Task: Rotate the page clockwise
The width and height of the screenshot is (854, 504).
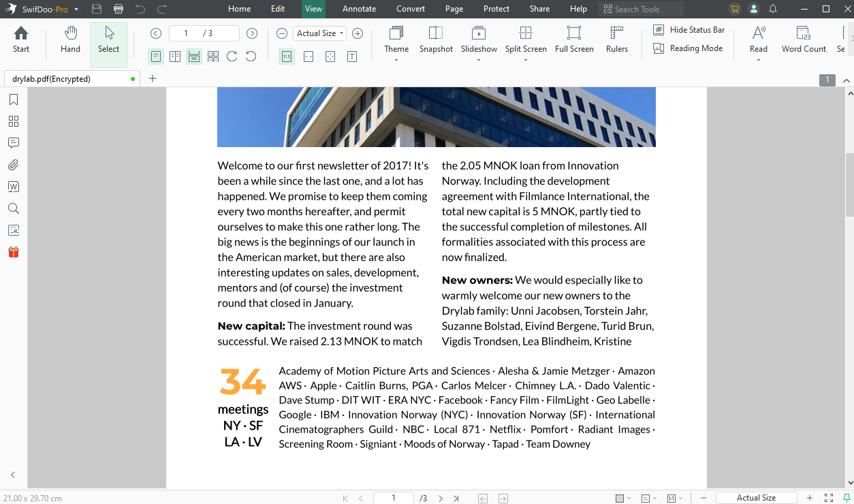Action: [232, 57]
